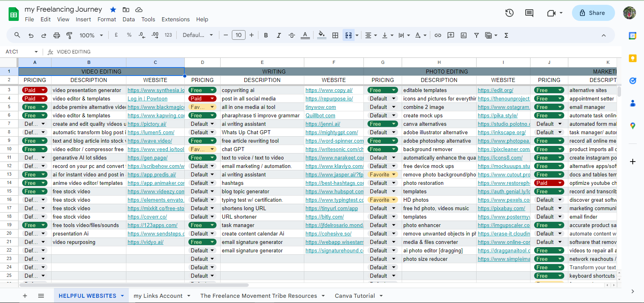Collapse the toolbar with chevron

pos(604,35)
